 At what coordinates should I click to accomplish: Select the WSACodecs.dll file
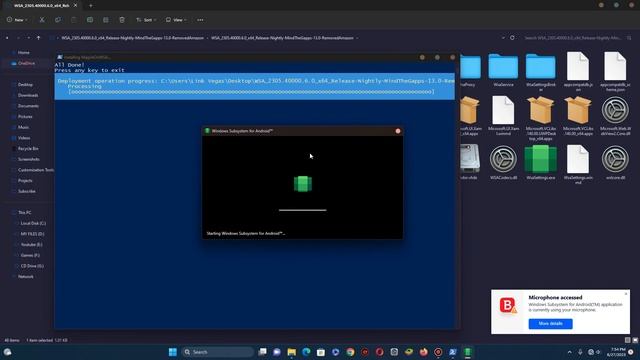pyautogui.click(x=503, y=162)
